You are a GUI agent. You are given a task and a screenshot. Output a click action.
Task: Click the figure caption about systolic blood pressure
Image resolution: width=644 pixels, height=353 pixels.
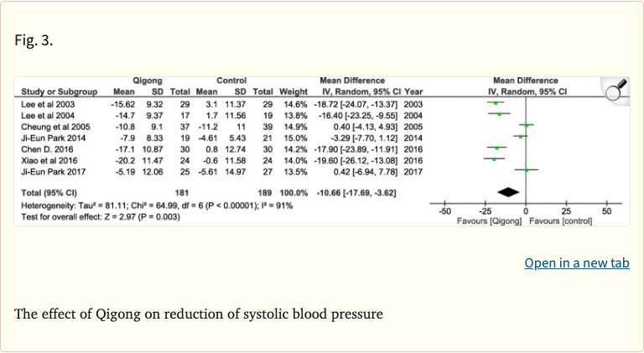(x=199, y=314)
